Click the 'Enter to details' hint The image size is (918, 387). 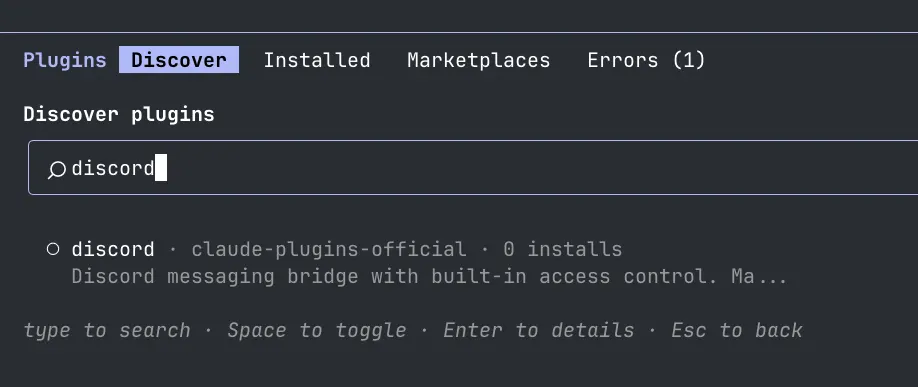pos(539,330)
